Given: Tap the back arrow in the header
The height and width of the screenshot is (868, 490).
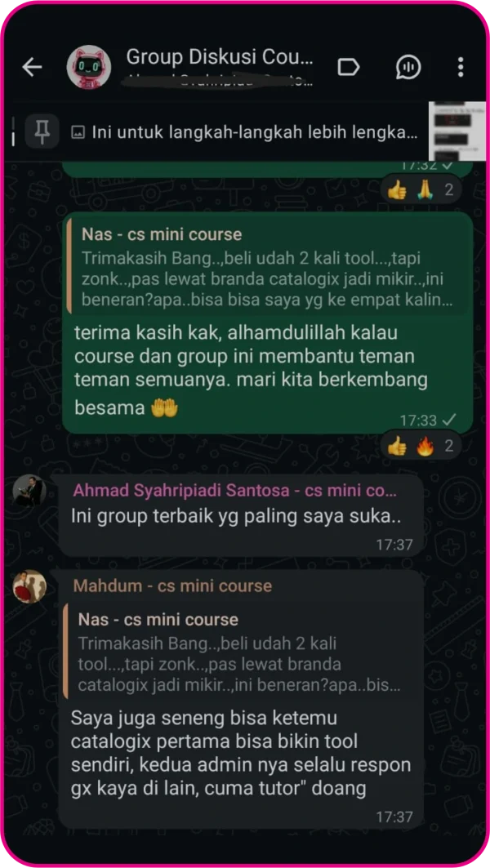Looking at the screenshot, I should point(32,67).
